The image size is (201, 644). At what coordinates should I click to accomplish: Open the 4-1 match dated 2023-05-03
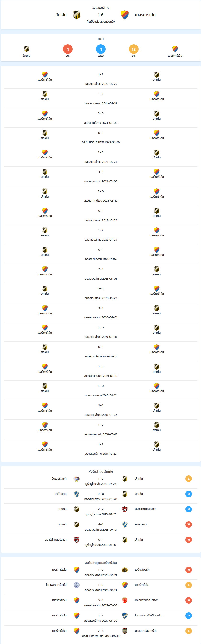[x=101, y=176]
